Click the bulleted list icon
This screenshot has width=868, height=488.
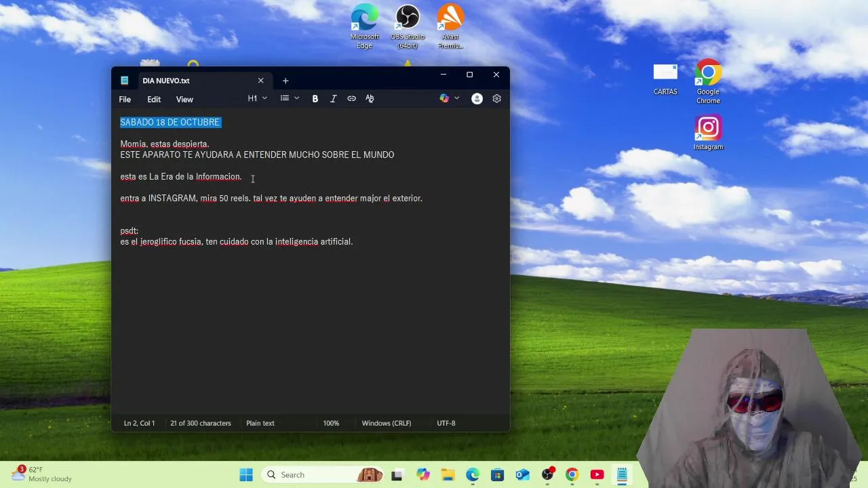(x=285, y=98)
